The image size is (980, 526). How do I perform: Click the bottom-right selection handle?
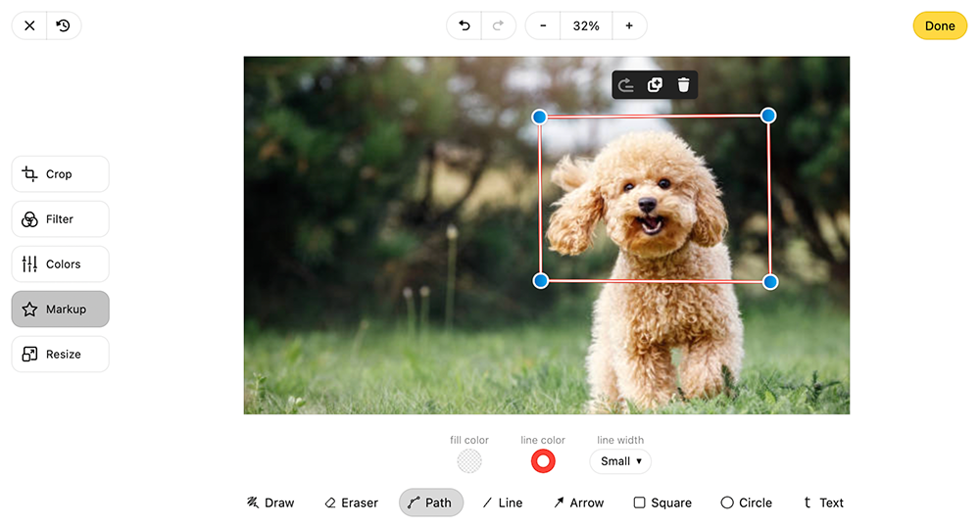(x=770, y=282)
